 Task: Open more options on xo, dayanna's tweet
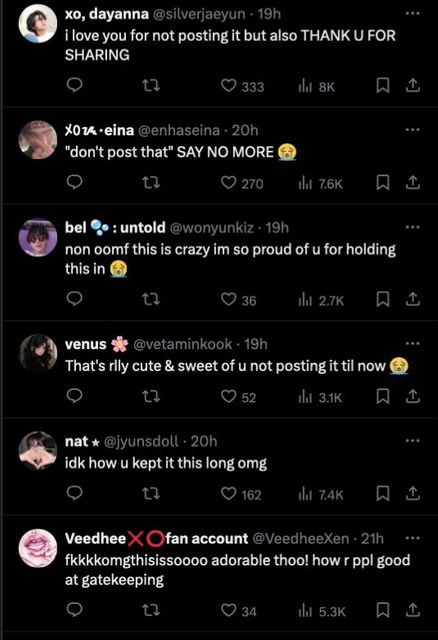412,13
